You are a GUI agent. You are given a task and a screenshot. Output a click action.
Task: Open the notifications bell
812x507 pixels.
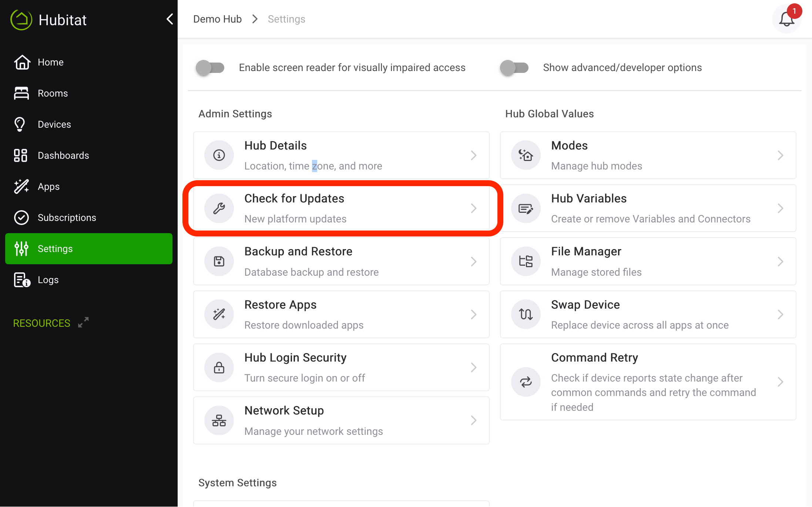tap(787, 19)
